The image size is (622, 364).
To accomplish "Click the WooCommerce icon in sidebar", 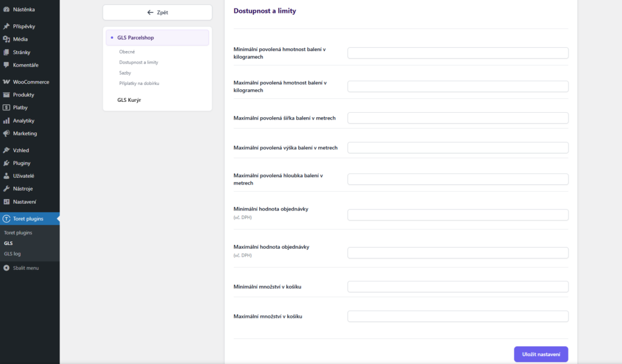I will (7, 82).
